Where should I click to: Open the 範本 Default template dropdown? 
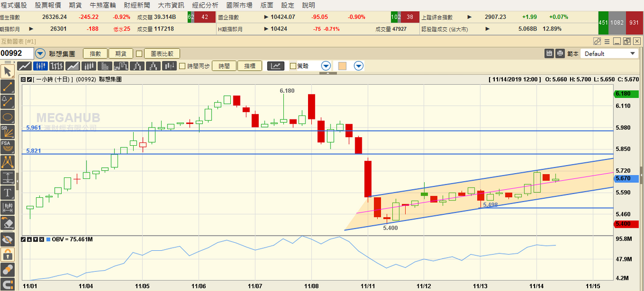coord(610,54)
